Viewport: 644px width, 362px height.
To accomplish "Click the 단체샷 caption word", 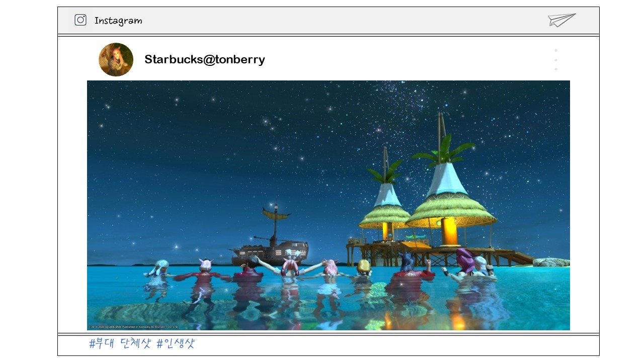I will tap(136, 344).
